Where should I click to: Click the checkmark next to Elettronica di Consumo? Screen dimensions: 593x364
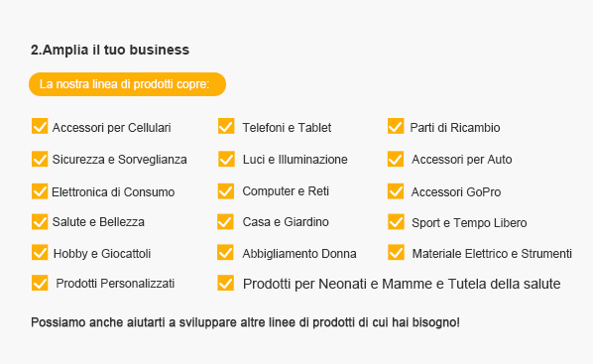click(x=40, y=191)
